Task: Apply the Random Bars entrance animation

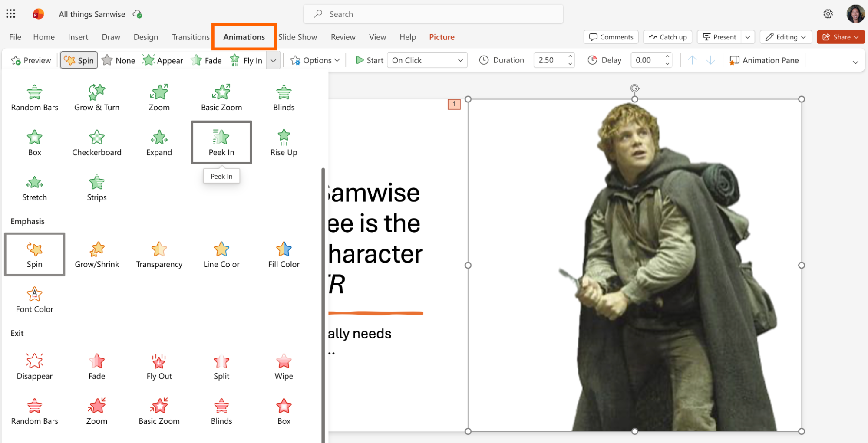Action: click(34, 98)
